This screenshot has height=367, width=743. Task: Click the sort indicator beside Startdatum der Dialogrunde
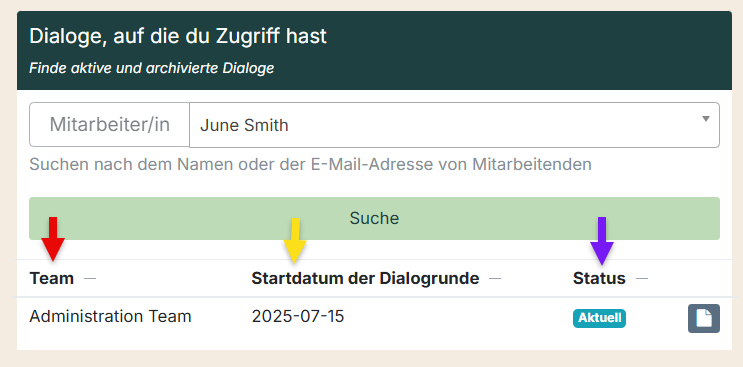tap(495, 279)
